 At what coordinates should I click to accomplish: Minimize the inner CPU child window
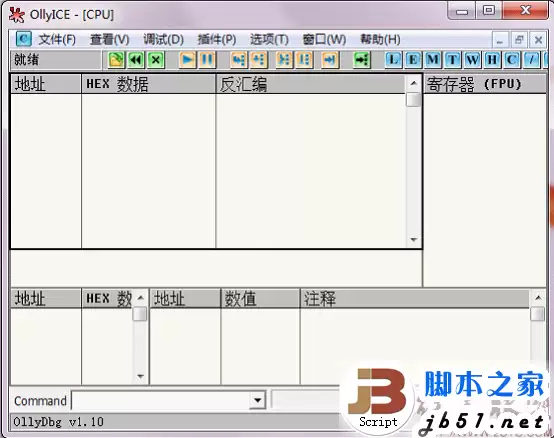500,40
